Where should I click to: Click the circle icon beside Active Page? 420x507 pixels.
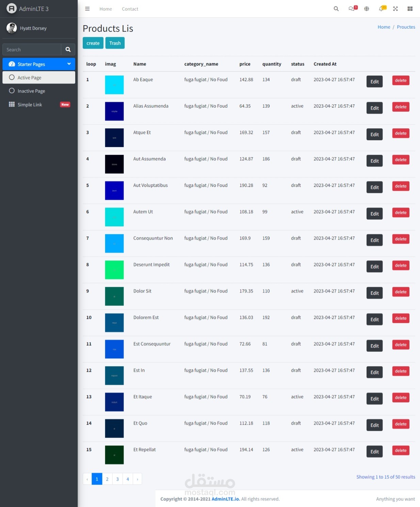(12, 77)
